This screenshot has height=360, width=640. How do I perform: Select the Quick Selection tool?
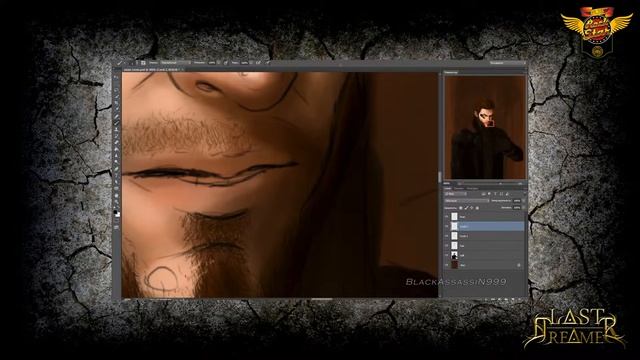click(x=116, y=96)
